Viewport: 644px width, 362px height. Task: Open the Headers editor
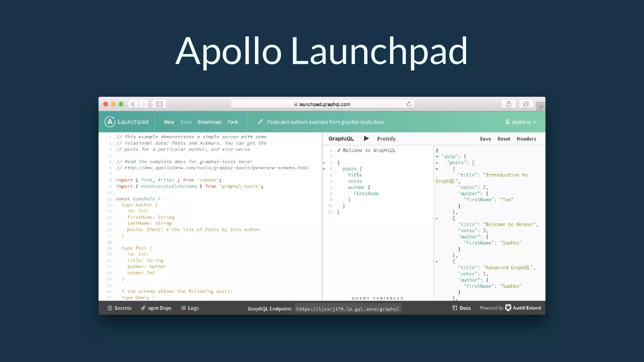[x=526, y=139]
